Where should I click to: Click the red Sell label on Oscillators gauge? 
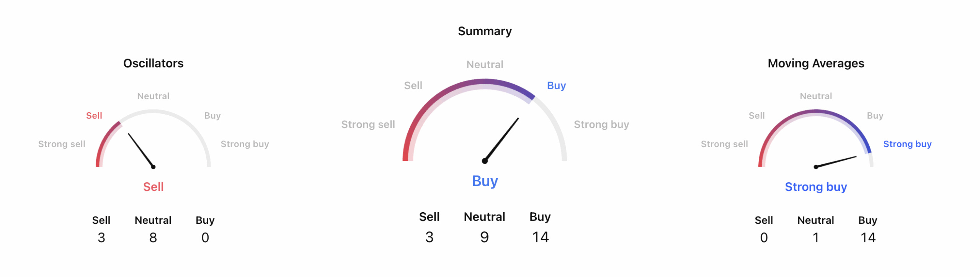[94, 116]
